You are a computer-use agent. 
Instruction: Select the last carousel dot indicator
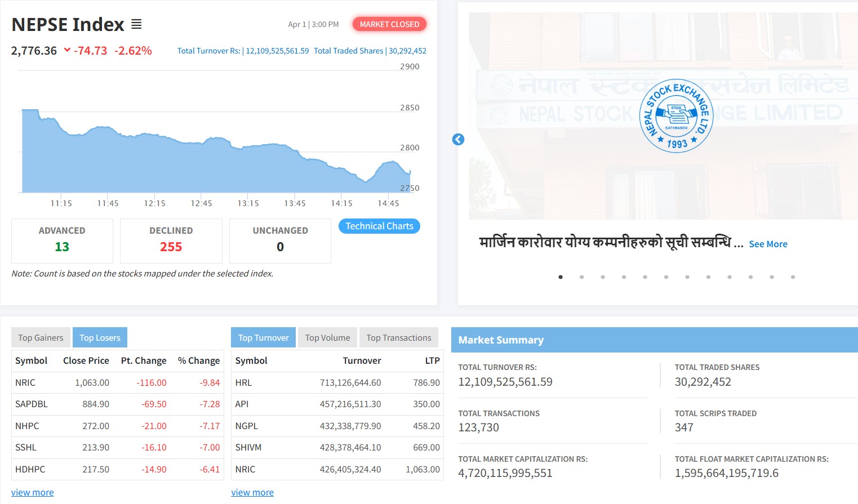[793, 277]
